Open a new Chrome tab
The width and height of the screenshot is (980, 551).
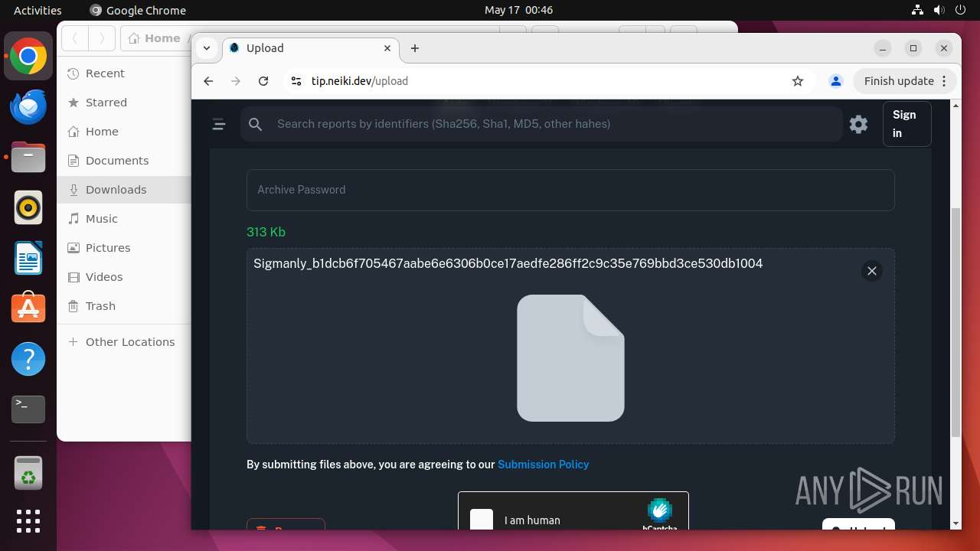415,48
